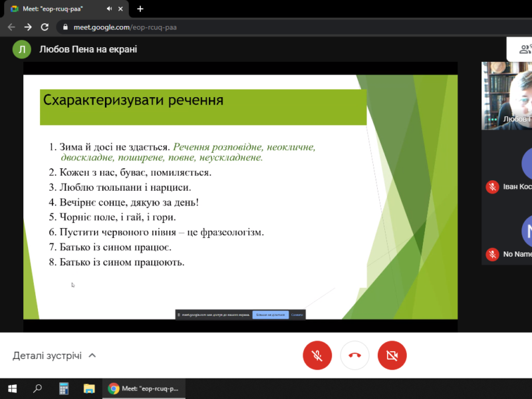Unmute your microphone in the call controls

(x=317, y=356)
